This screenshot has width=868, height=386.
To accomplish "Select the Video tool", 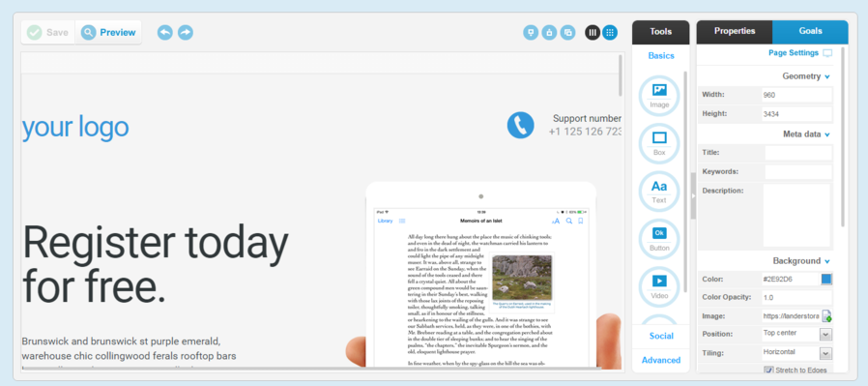I will pos(659,287).
